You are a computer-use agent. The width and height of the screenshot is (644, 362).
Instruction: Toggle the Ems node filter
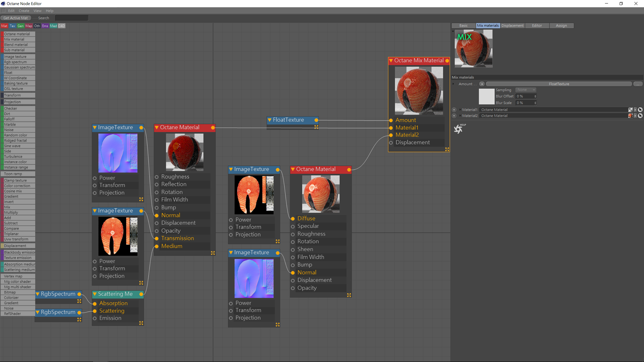tap(45, 26)
